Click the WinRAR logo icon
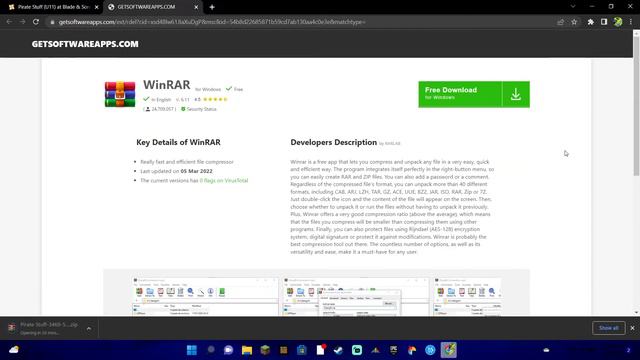The image size is (640, 360). click(x=120, y=94)
